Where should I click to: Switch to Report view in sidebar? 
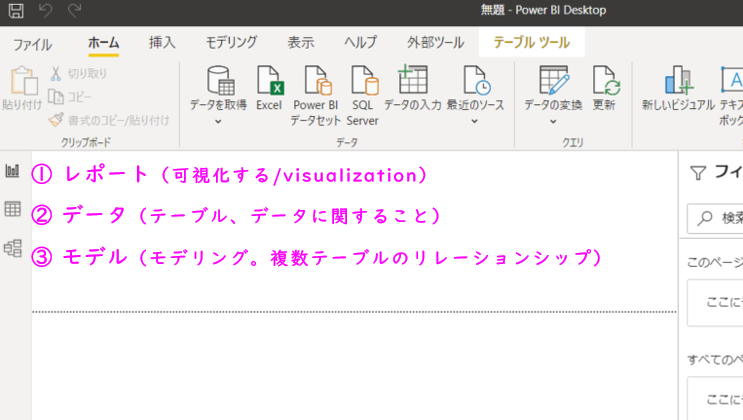click(13, 170)
